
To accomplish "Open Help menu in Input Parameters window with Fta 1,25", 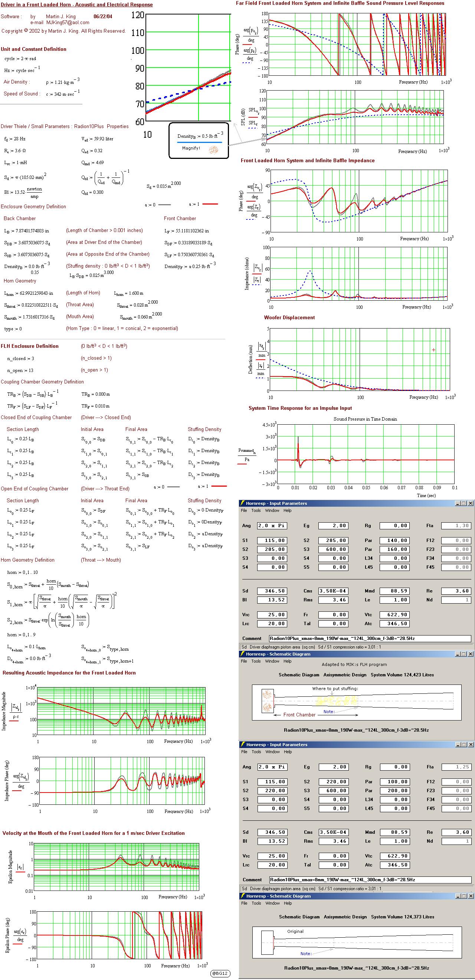I will pos(288,752).
